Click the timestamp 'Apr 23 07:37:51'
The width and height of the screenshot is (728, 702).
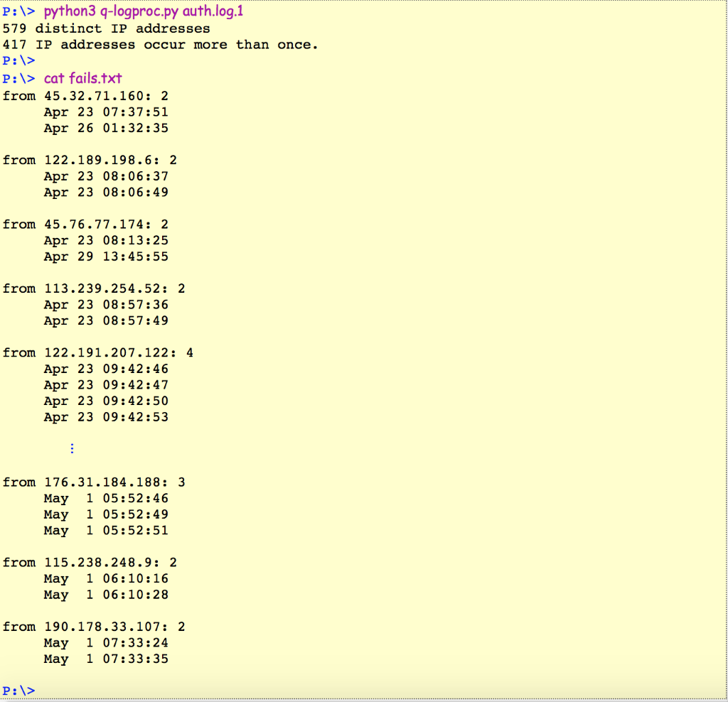point(107,112)
